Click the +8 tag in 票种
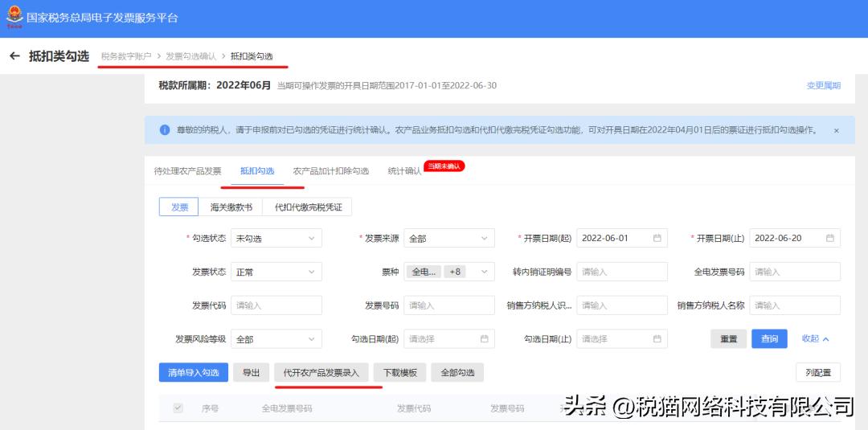Viewport: 868px width, 430px height. 454,272
